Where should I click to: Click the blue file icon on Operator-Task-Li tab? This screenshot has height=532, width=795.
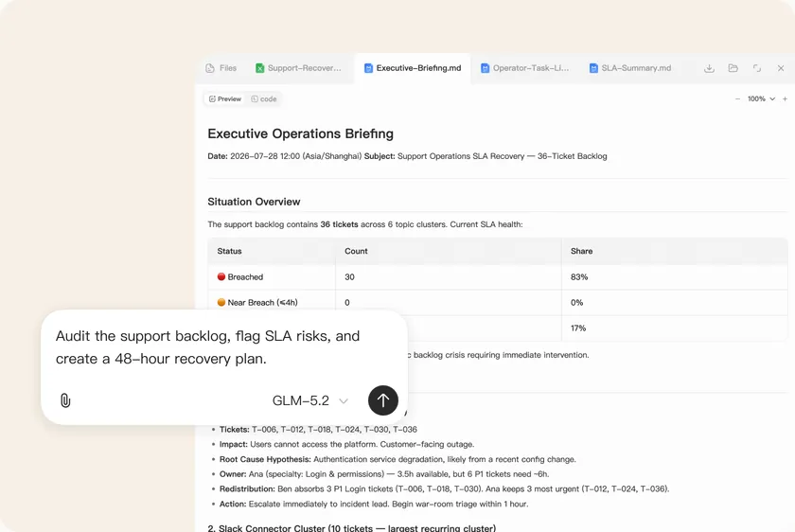click(x=486, y=68)
